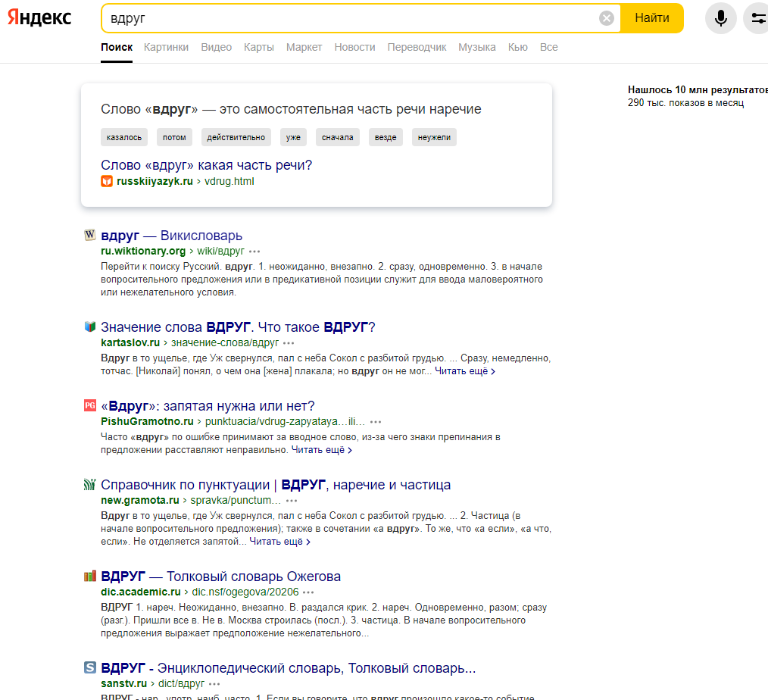
Task: Click the russkiiyazyk.ru orange favicon
Action: click(107, 181)
